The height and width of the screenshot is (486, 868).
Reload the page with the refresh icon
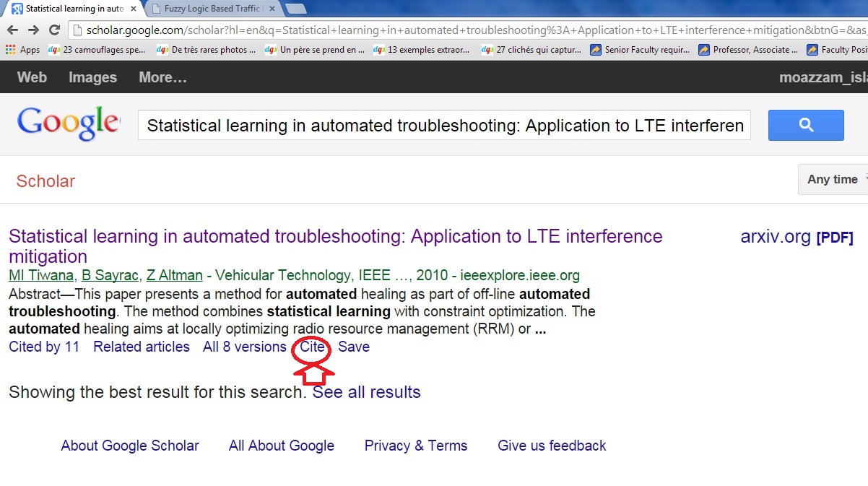[x=54, y=31]
